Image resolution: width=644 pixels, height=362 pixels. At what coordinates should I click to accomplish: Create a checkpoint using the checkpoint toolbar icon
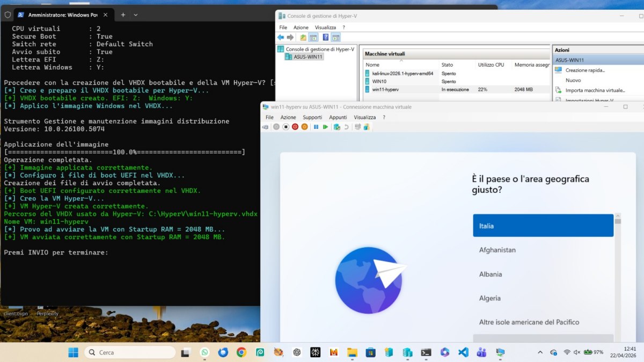pos(336,127)
